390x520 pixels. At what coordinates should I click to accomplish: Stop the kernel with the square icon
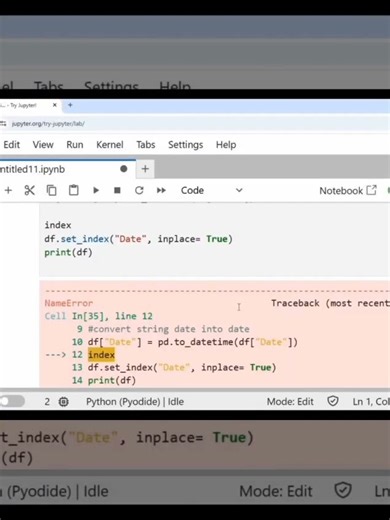pyautogui.click(x=117, y=190)
